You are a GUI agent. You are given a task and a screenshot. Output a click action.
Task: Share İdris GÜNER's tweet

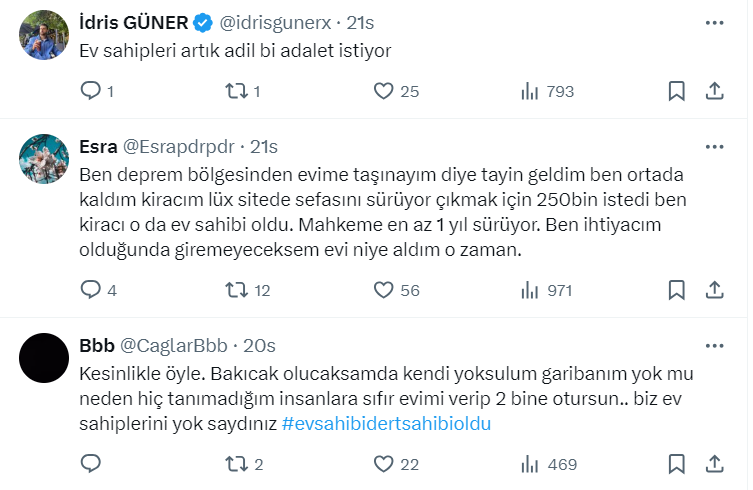pos(715,91)
